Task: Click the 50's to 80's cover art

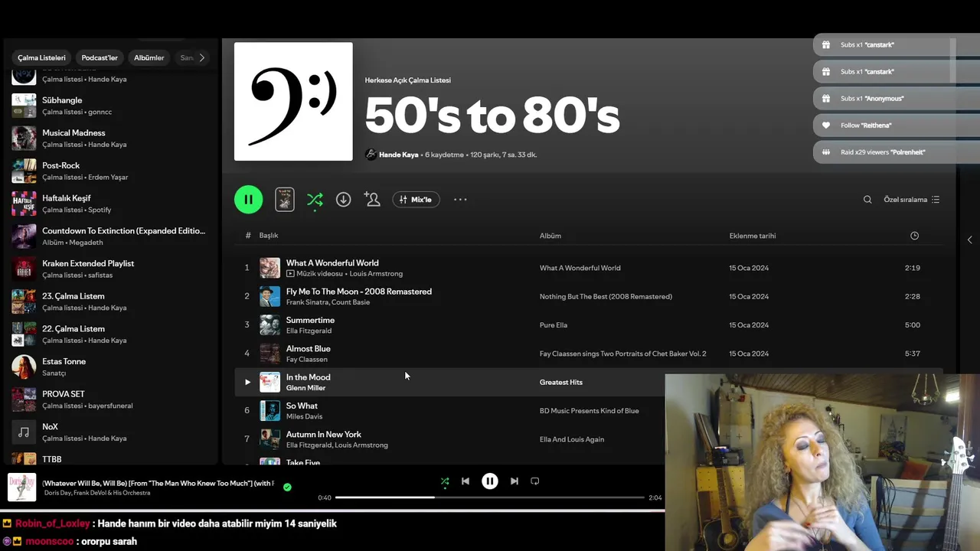Action: 293,101
